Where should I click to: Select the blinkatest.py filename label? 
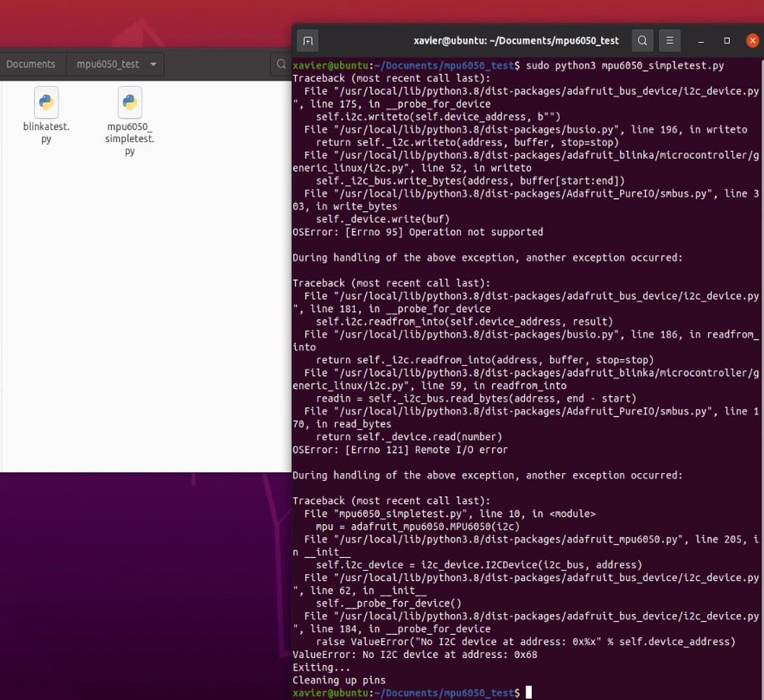pos(45,132)
